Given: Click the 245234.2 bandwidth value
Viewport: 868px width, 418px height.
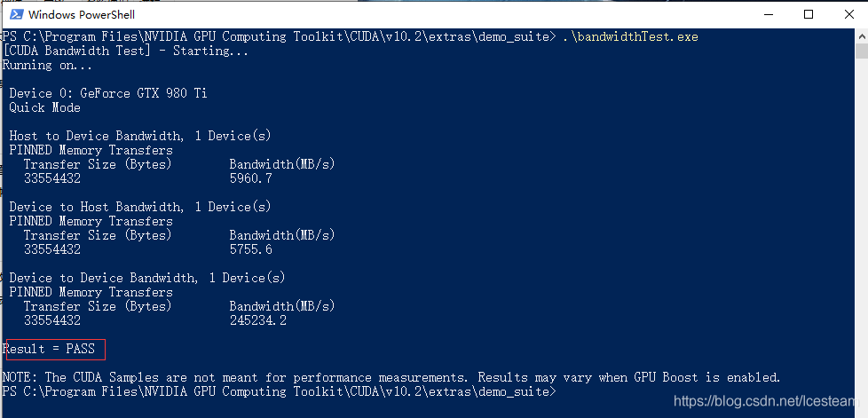Looking at the screenshot, I should (x=257, y=320).
